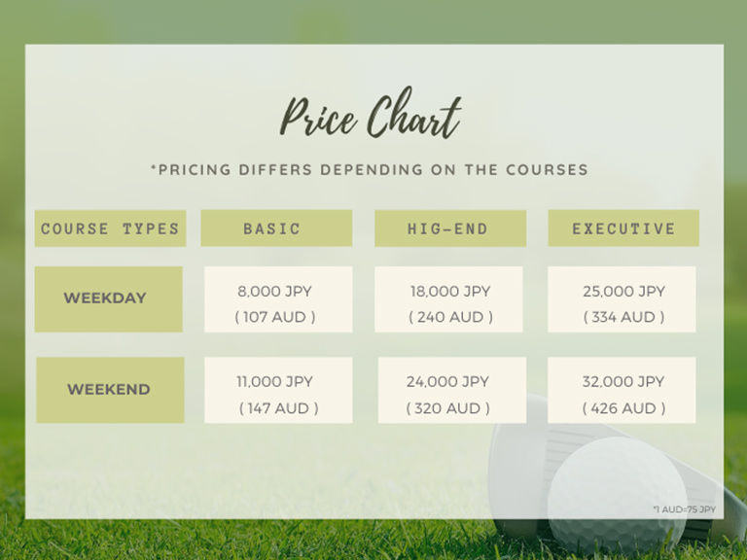Click the Price Chart title
747x560 pixels.
tap(371, 113)
